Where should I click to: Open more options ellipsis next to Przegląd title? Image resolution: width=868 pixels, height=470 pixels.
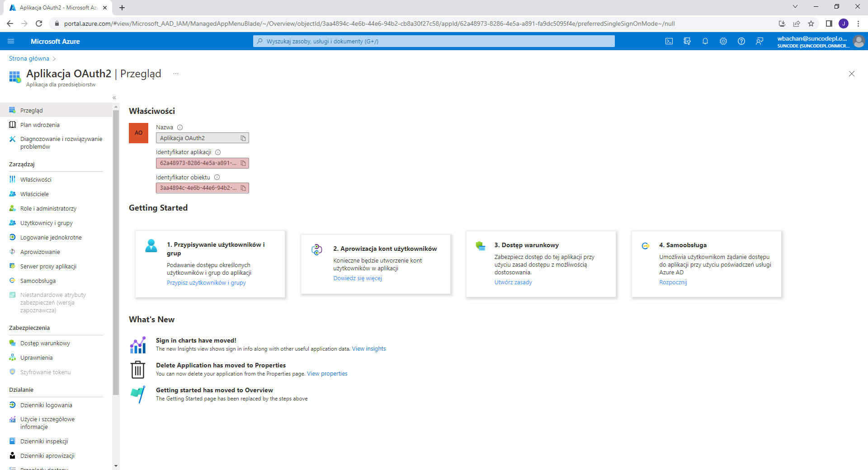176,74
